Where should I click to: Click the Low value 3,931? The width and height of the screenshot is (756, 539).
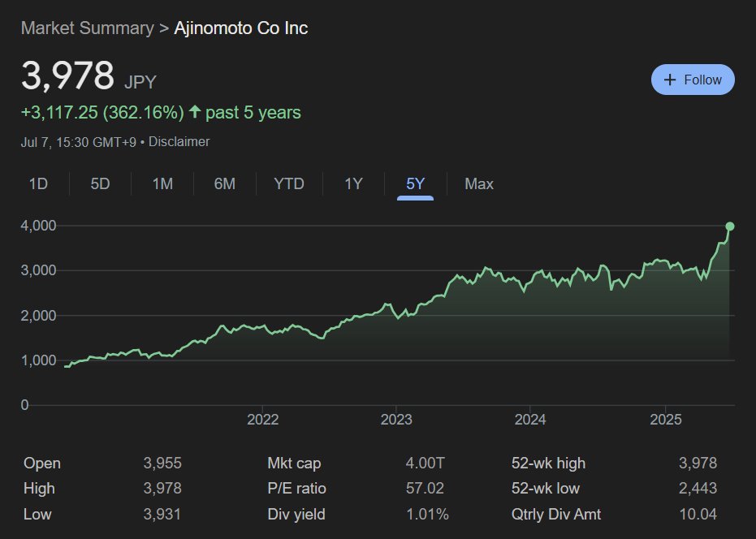coord(162,514)
